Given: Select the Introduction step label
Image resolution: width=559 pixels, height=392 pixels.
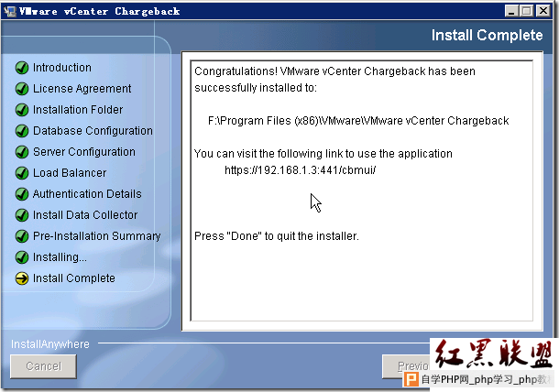Looking at the screenshot, I should (x=62, y=68).
